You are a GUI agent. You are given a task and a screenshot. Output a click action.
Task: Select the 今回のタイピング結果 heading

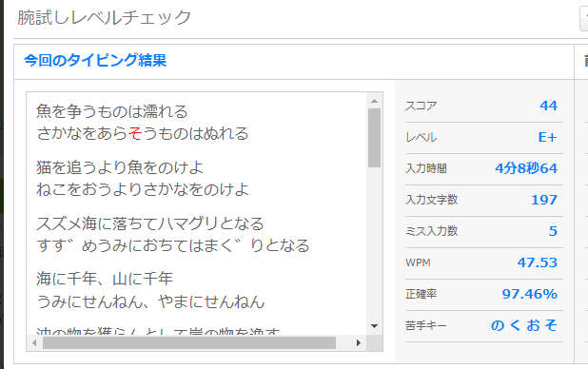pos(95,60)
